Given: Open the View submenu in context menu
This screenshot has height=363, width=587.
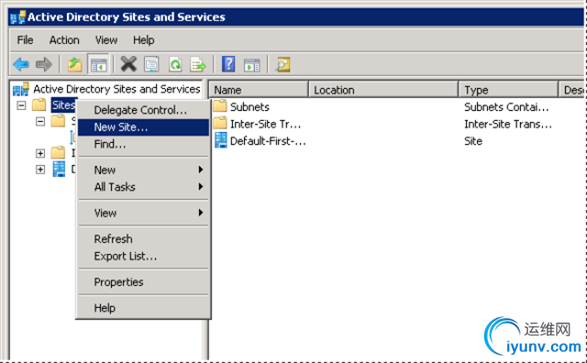Looking at the screenshot, I should [x=143, y=213].
